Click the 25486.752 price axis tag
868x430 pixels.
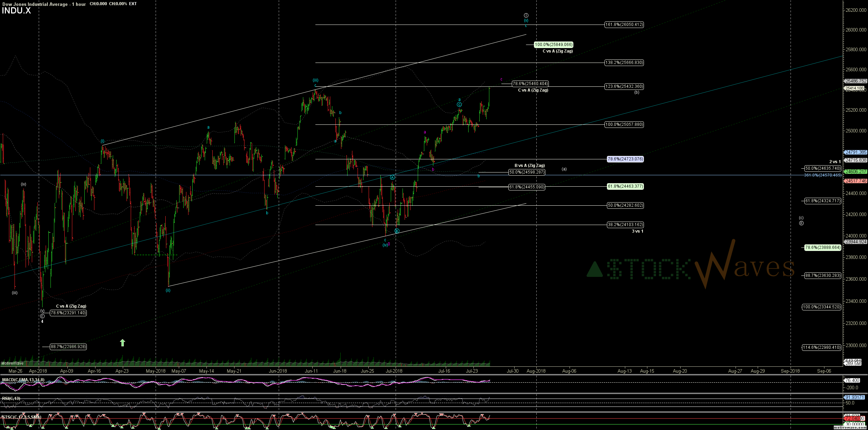[x=856, y=81]
